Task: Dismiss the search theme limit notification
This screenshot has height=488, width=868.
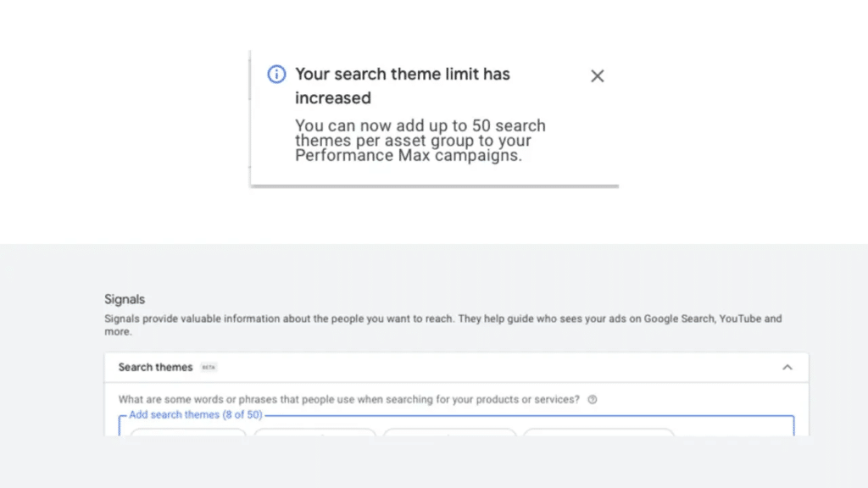Action: coord(597,75)
